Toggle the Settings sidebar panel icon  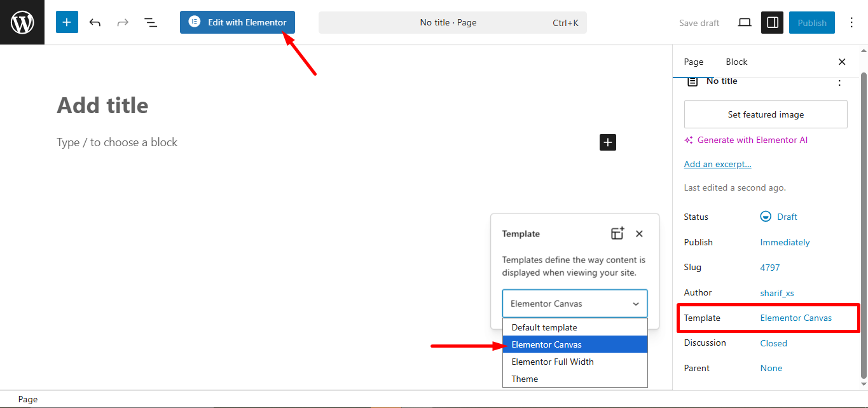[772, 22]
